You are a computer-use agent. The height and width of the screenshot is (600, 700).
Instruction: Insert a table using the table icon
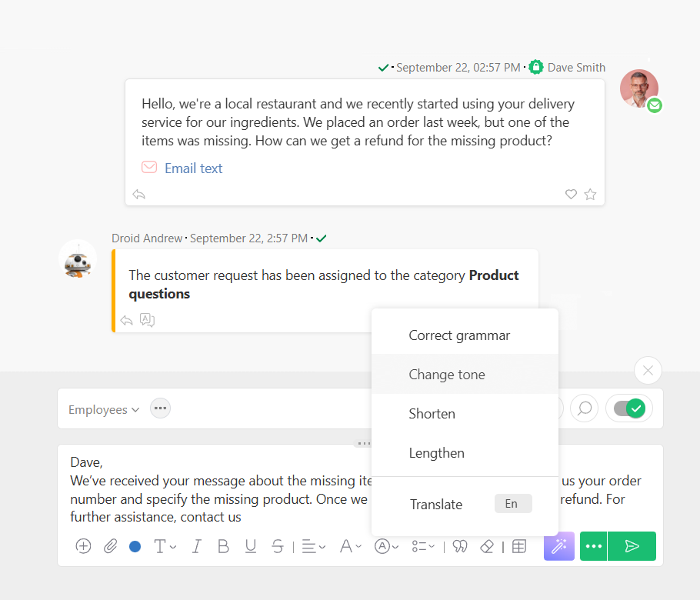coord(518,546)
